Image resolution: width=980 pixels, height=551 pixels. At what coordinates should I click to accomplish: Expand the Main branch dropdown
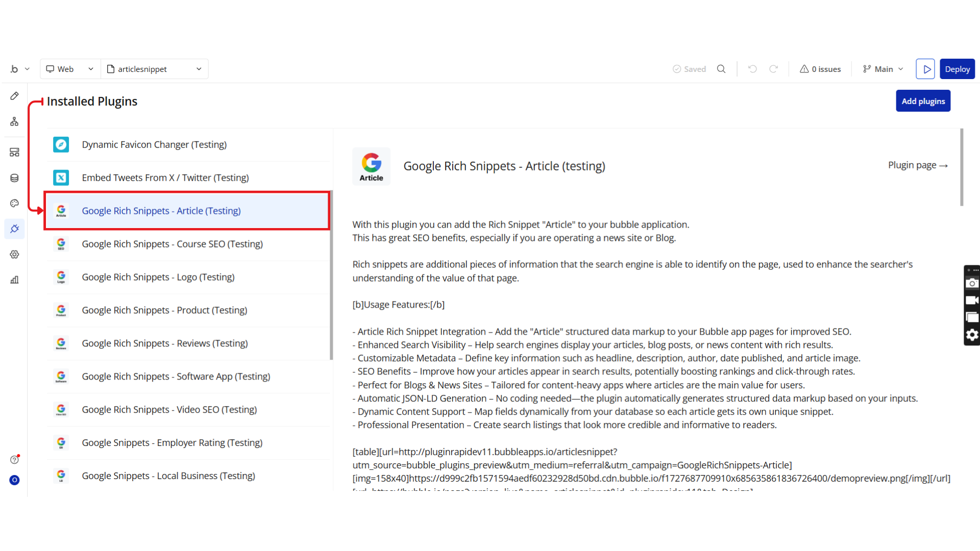[x=883, y=69]
